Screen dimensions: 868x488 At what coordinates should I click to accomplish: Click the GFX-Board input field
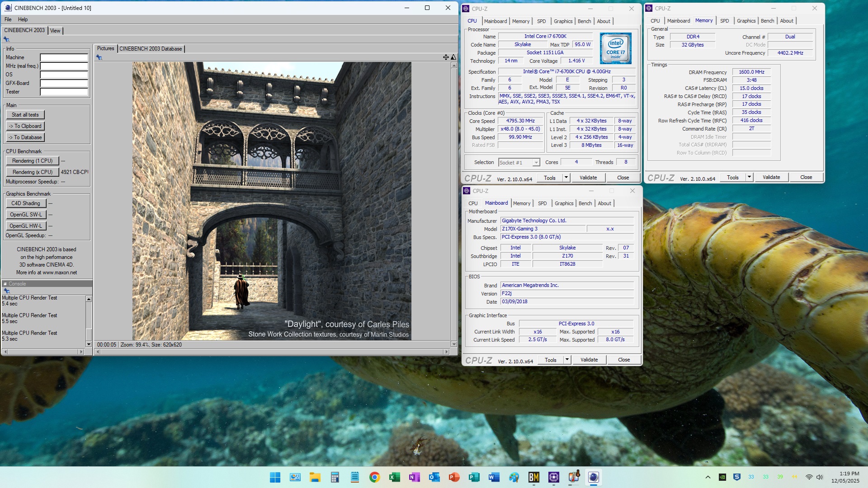(64, 83)
